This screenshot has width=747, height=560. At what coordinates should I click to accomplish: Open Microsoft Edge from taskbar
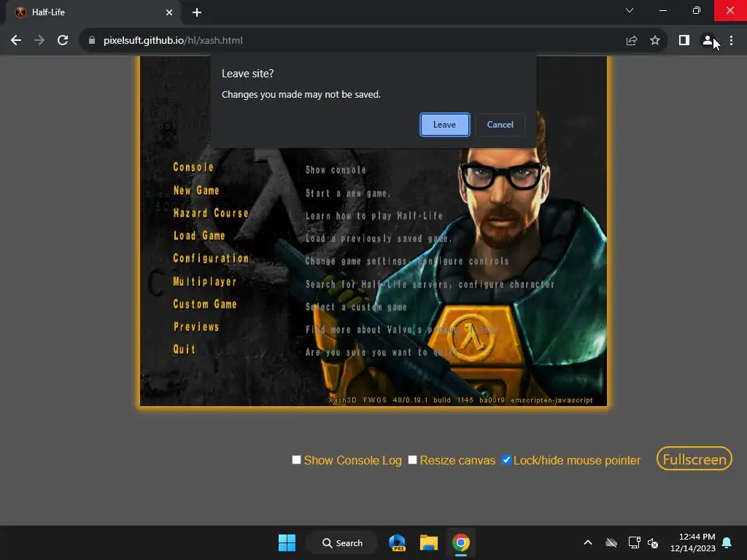[x=397, y=542]
